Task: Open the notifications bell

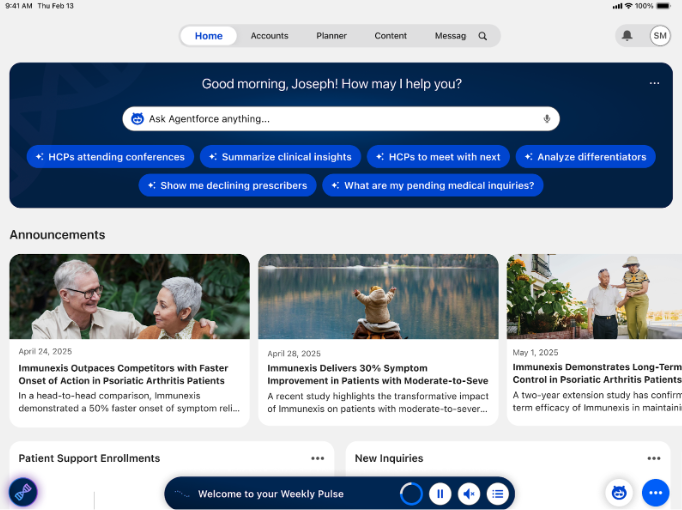Action: click(627, 36)
